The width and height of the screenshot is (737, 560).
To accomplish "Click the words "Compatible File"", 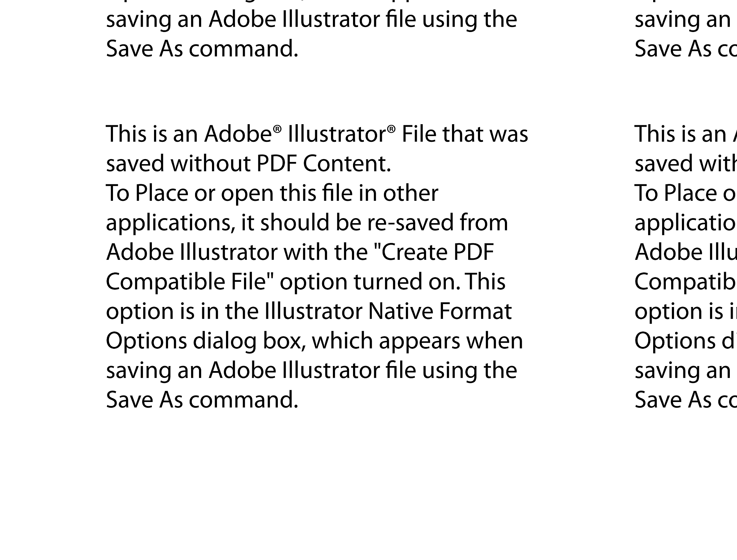I will [x=186, y=282].
